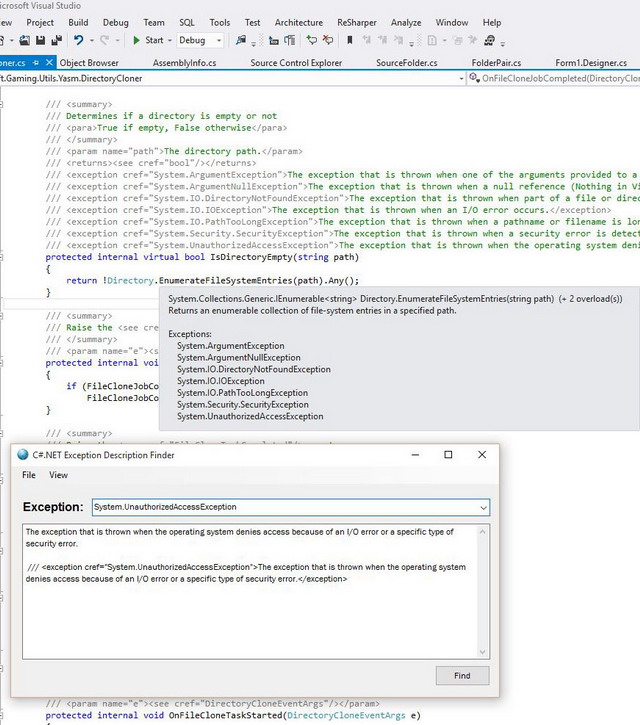
Task: Open the Analyze menu
Action: pyautogui.click(x=406, y=22)
